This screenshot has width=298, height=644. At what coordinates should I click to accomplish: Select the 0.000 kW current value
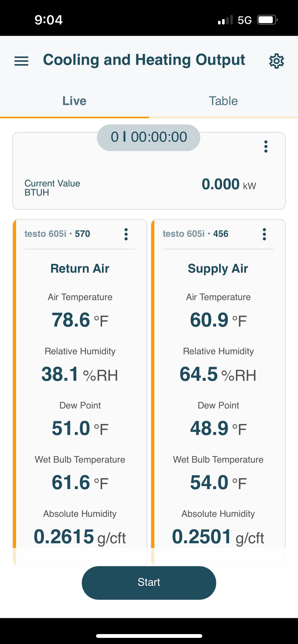(x=229, y=184)
